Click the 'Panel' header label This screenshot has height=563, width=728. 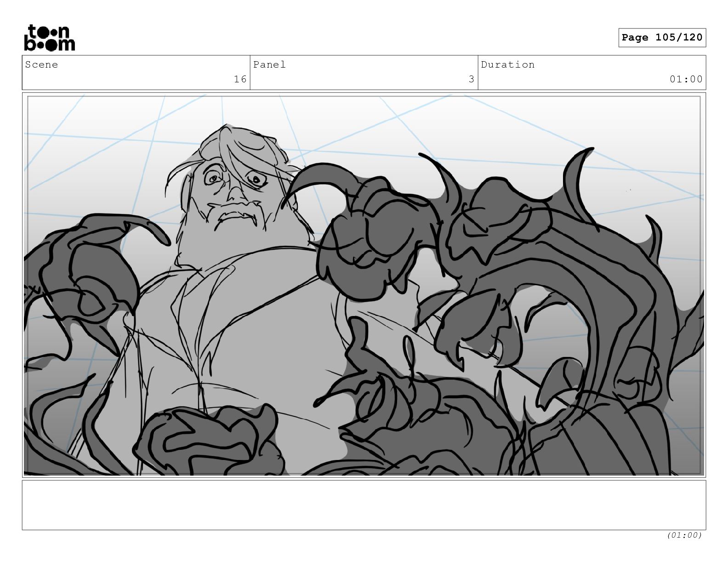tap(269, 64)
